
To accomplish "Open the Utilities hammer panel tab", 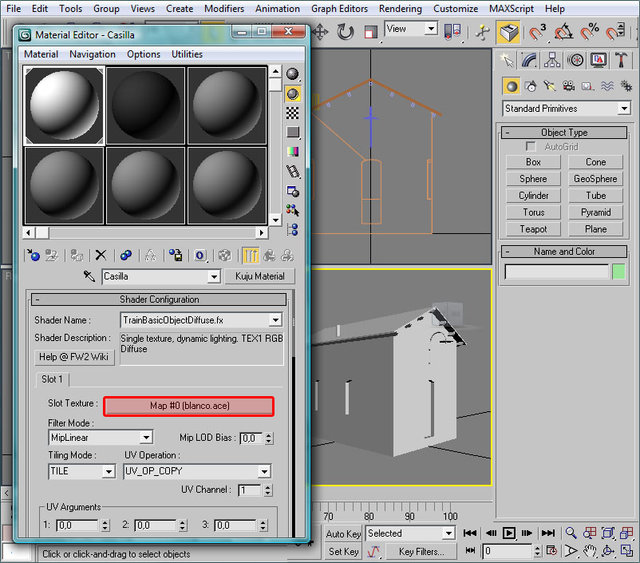I will coord(620,61).
